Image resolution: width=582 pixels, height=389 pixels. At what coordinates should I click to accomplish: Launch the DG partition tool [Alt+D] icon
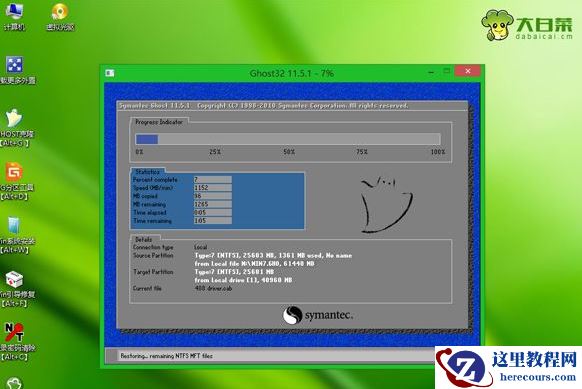(15, 181)
